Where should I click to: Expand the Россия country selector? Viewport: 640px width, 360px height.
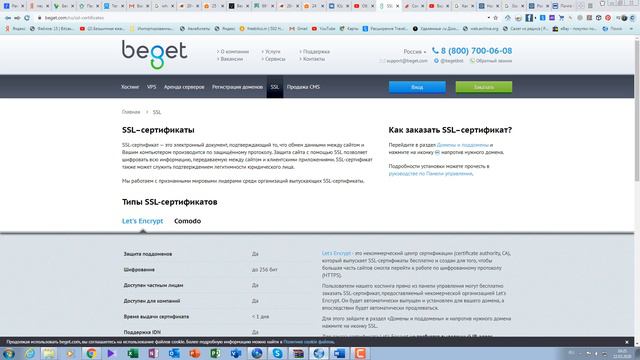point(415,52)
